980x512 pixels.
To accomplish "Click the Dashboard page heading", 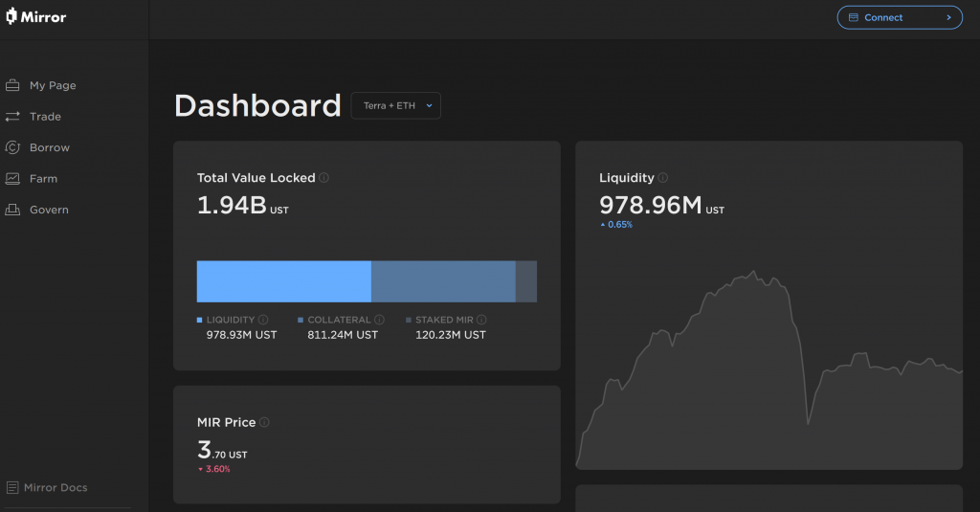I will coord(257,105).
